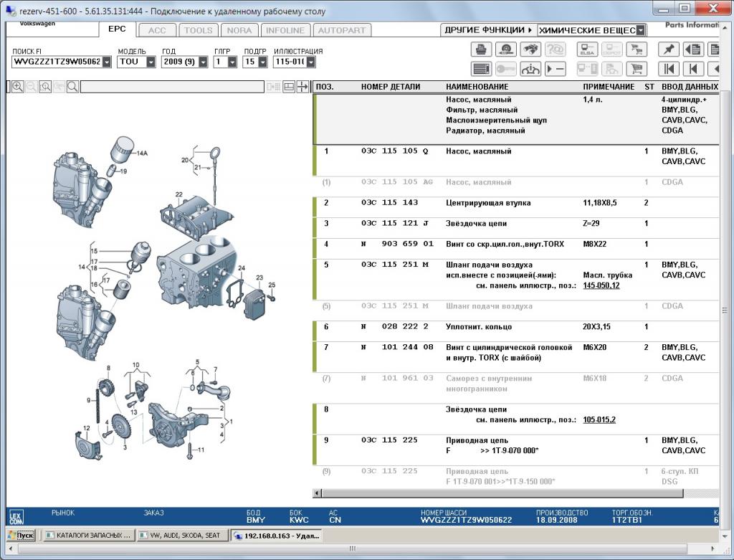
Task: Click the plain magnifier search icon
Action: click(72, 87)
